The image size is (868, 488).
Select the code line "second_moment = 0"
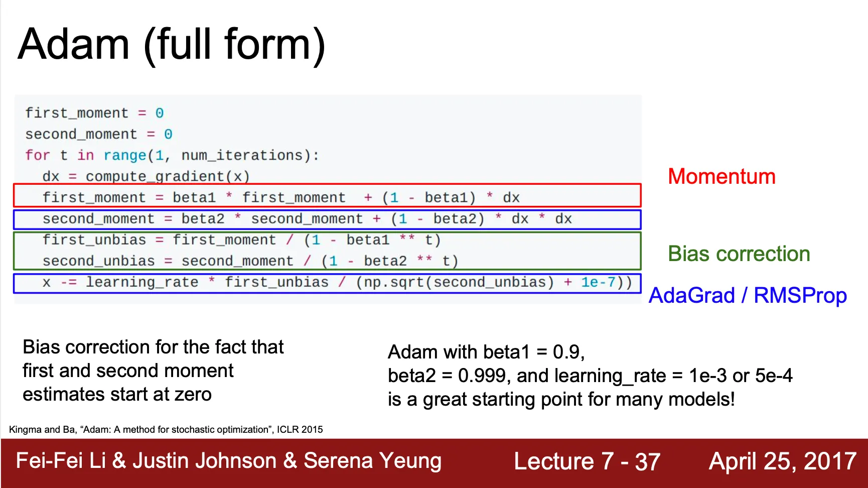coord(99,134)
